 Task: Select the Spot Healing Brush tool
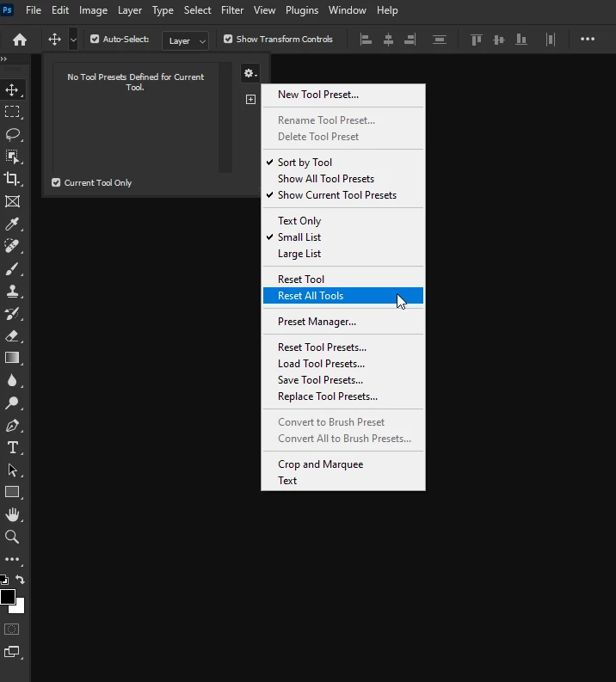[x=12, y=246]
